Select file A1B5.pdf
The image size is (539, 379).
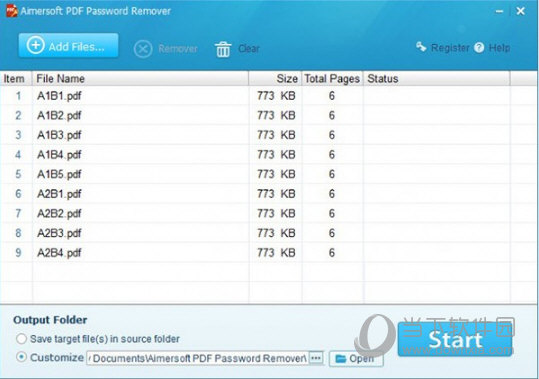coord(59,174)
